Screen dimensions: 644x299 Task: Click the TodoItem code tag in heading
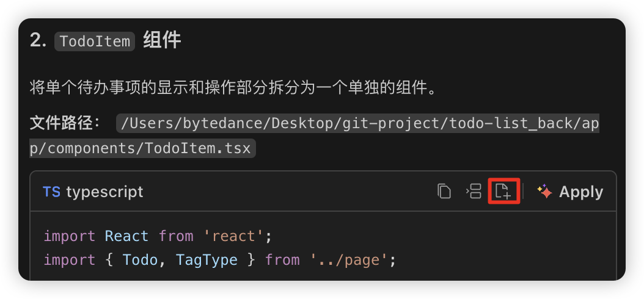click(95, 41)
